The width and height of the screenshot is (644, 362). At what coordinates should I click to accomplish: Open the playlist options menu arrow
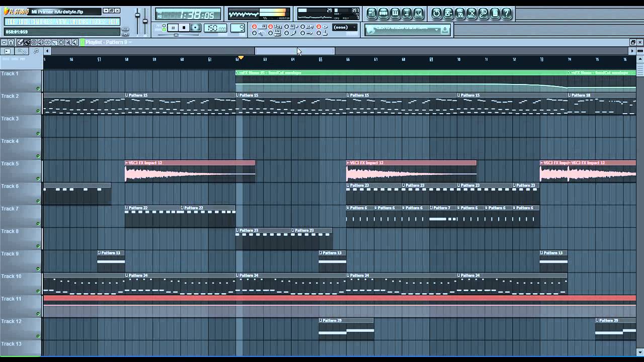4,43
